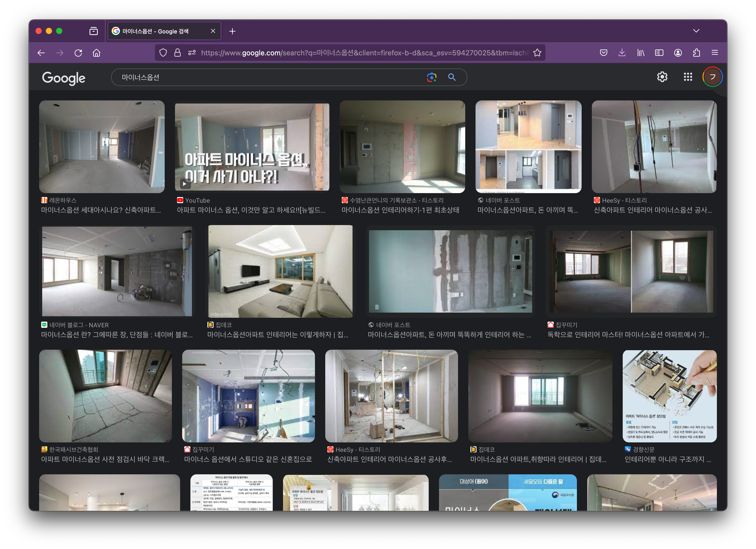Viewport: 756px width, 549px height.
Task: Open the Firefox application menu
Action: (x=715, y=53)
